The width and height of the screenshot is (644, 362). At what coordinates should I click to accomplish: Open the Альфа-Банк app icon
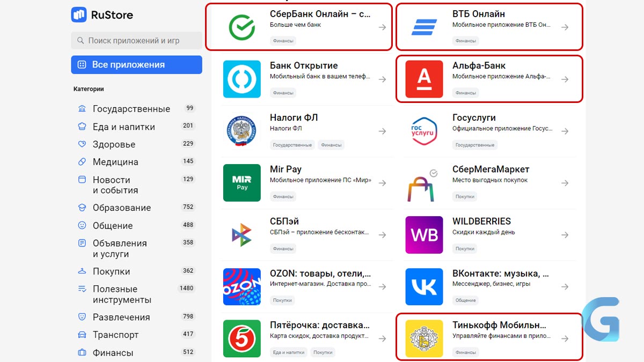pyautogui.click(x=424, y=79)
